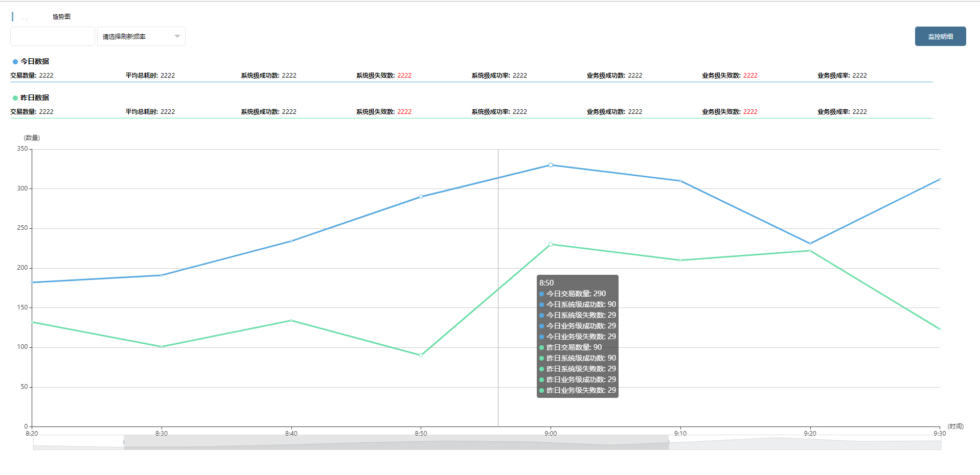Click tooltip row 昨日系统级失败数: 29
Viewport: 980px width, 475px height.
(578, 369)
